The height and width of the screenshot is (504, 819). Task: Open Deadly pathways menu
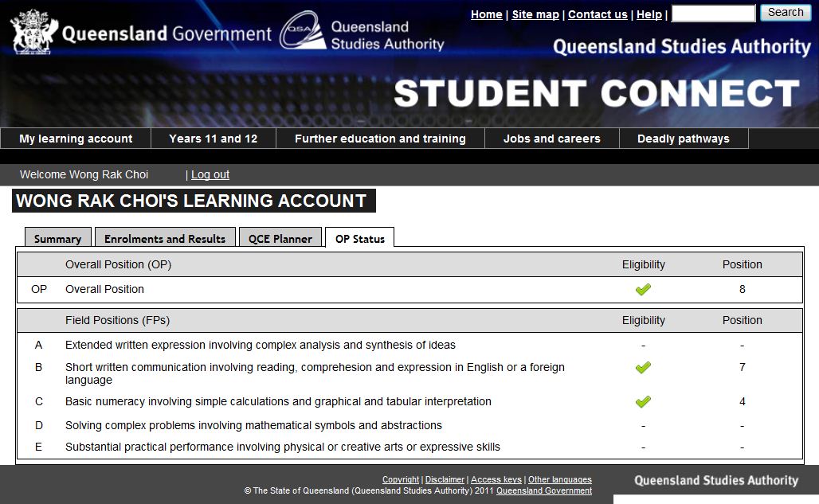click(x=684, y=139)
